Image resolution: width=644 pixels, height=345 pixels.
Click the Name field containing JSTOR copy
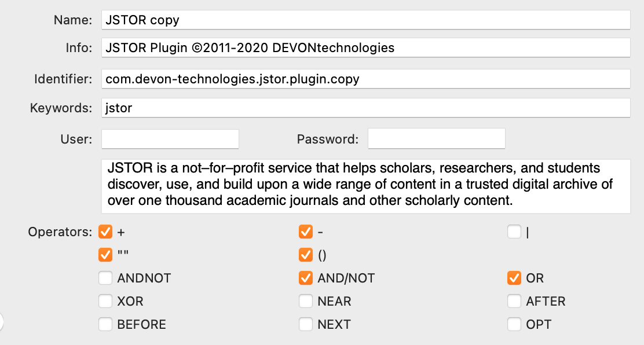[365, 20]
